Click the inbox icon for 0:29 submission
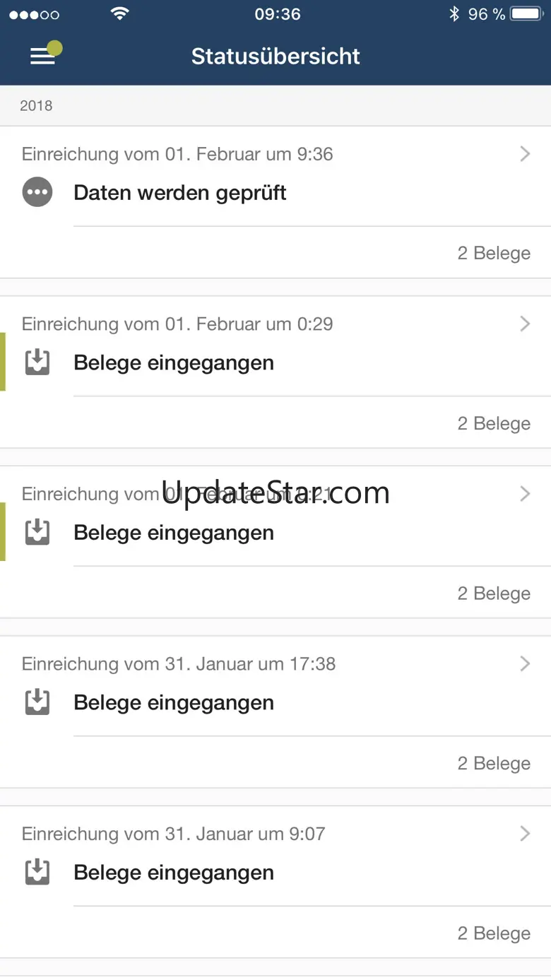The image size is (551, 980). [x=37, y=362]
